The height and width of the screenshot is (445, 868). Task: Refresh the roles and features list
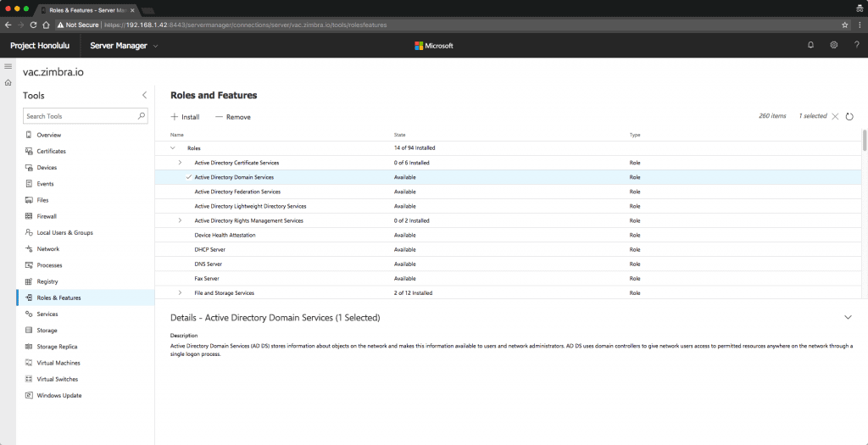(849, 117)
